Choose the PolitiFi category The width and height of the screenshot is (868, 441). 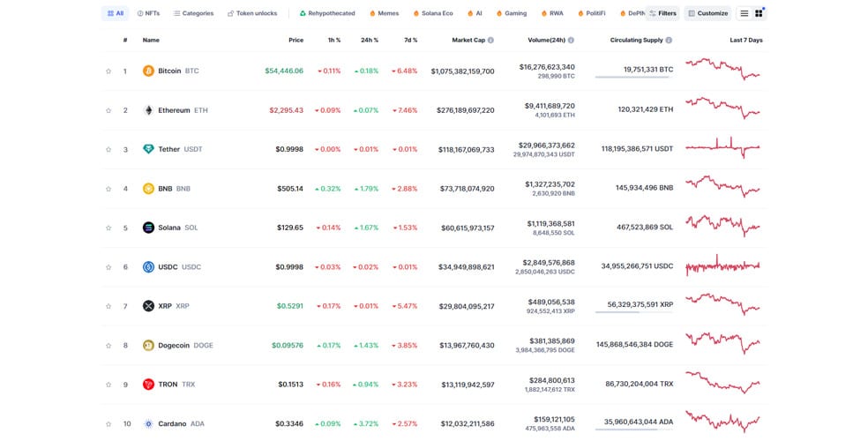[592, 13]
